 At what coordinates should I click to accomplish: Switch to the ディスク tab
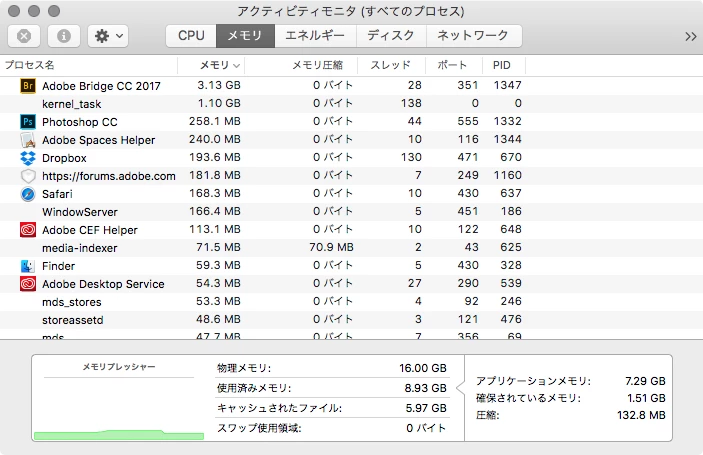pyautogui.click(x=391, y=36)
